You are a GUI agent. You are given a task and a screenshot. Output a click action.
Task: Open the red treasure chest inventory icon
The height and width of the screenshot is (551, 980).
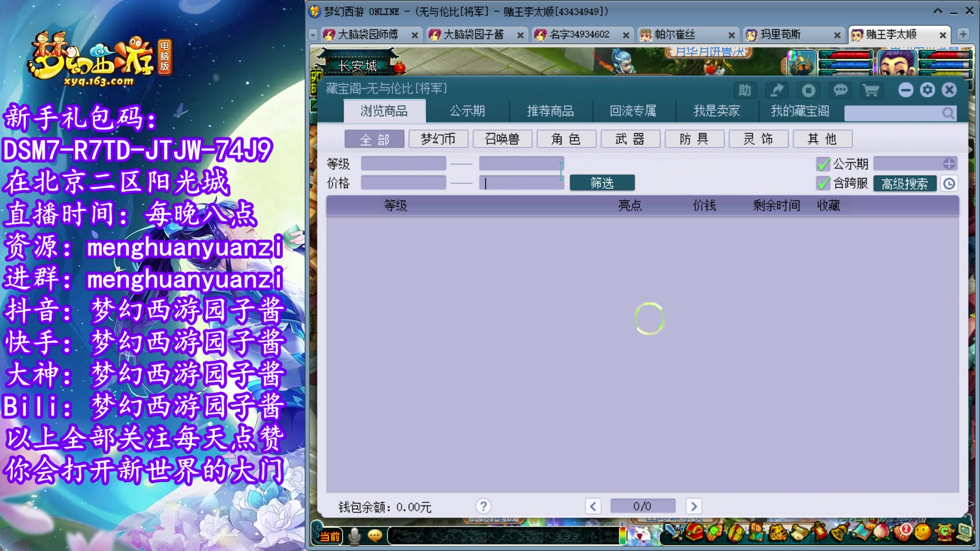[695, 533]
